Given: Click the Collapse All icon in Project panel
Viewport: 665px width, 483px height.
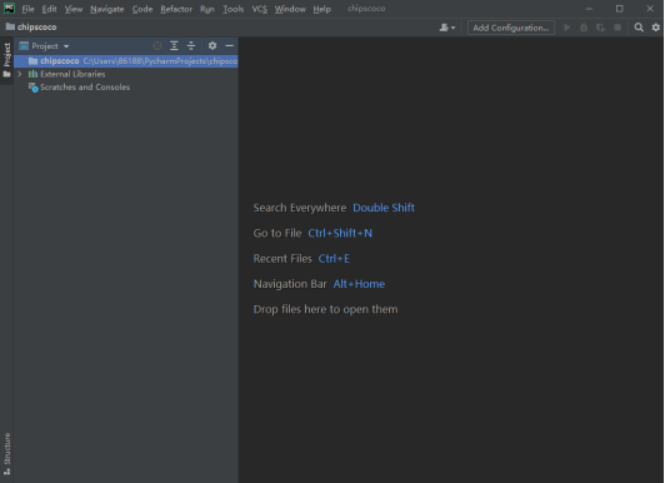Looking at the screenshot, I should [191, 46].
